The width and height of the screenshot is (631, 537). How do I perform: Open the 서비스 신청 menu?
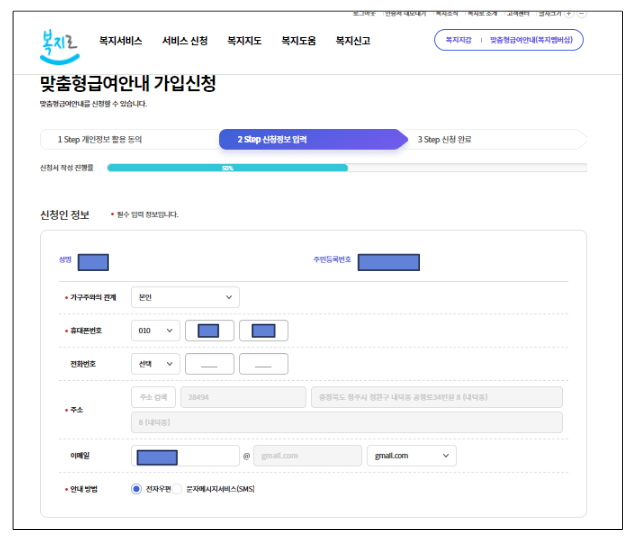185,41
